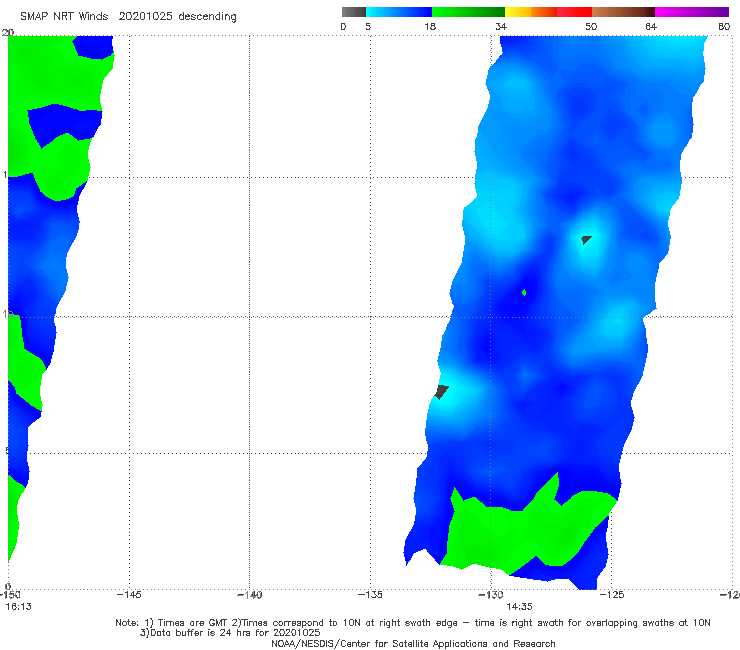This screenshot has height=650, width=740.
Task: Click the brown 50-64 segment of the color bar
Action: click(623, 12)
